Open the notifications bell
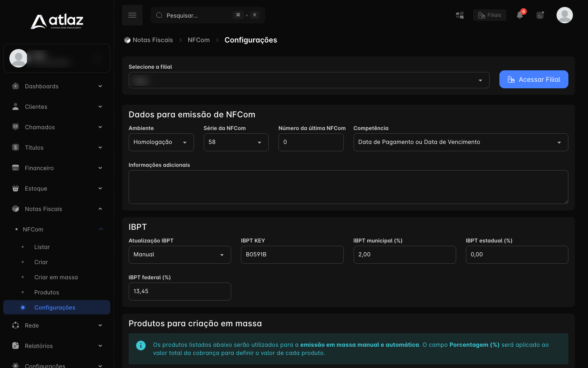588x368 pixels. (520, 15)
